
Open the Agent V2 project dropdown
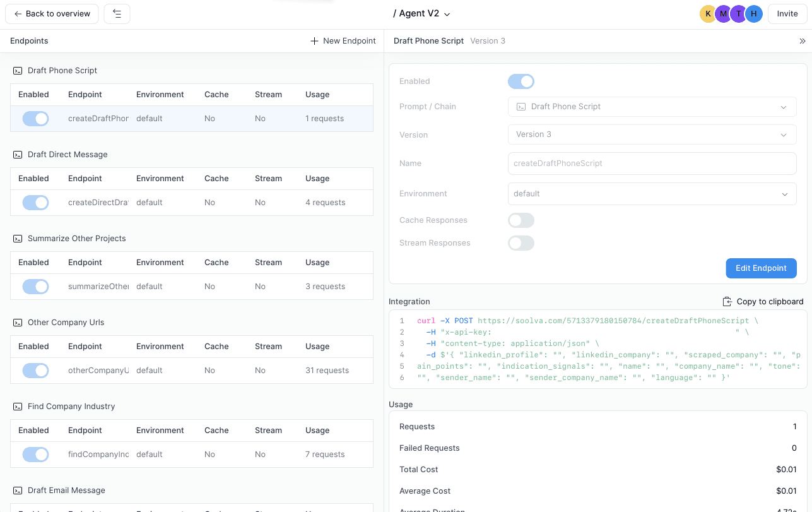click(421, 14)
